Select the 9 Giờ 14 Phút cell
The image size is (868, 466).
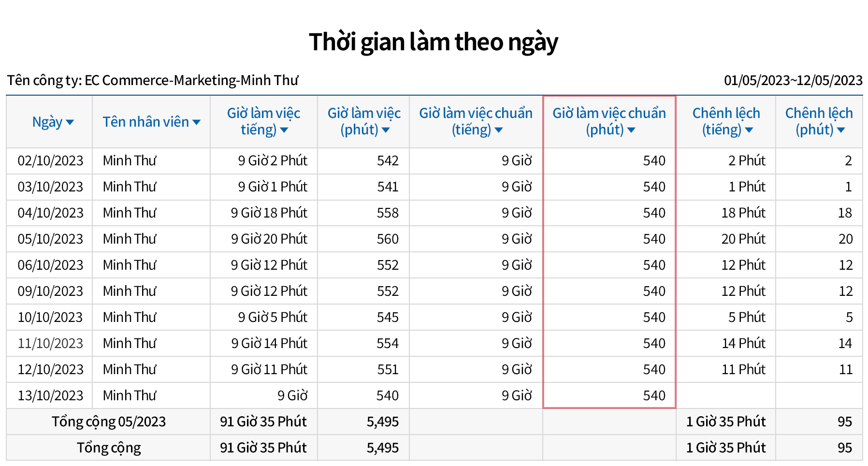click(x=269, y=343)
